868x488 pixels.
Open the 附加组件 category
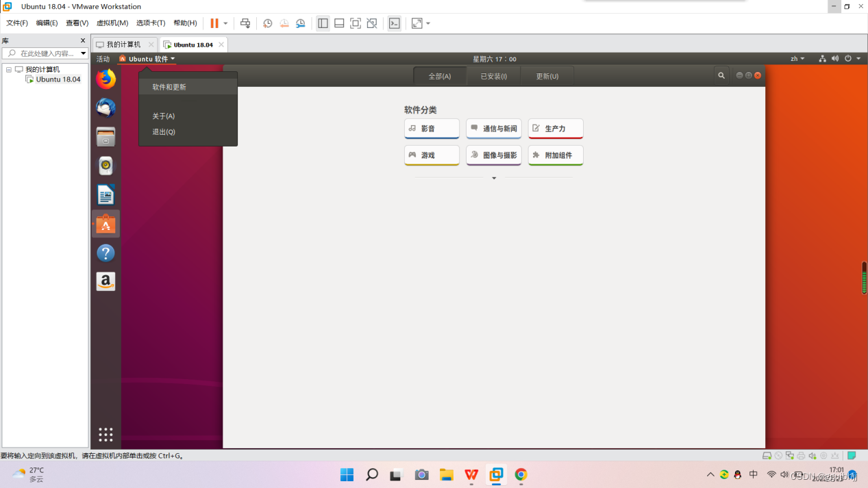556,155
